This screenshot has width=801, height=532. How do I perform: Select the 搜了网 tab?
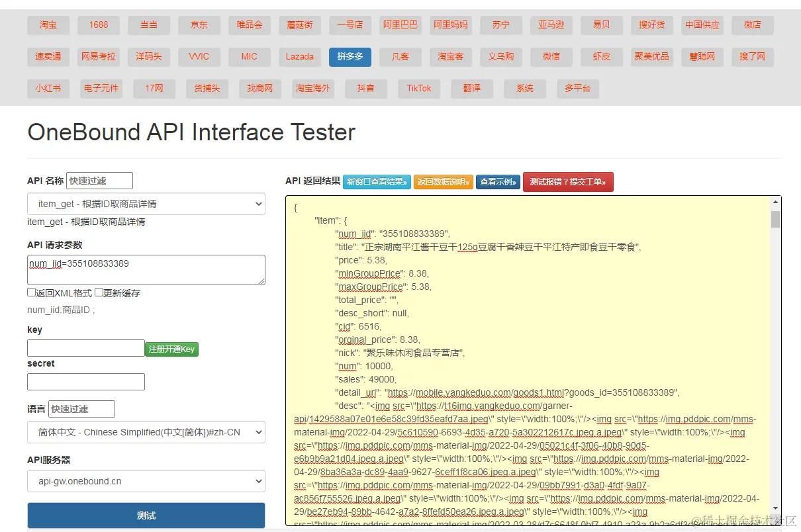(x=753, y=57)
